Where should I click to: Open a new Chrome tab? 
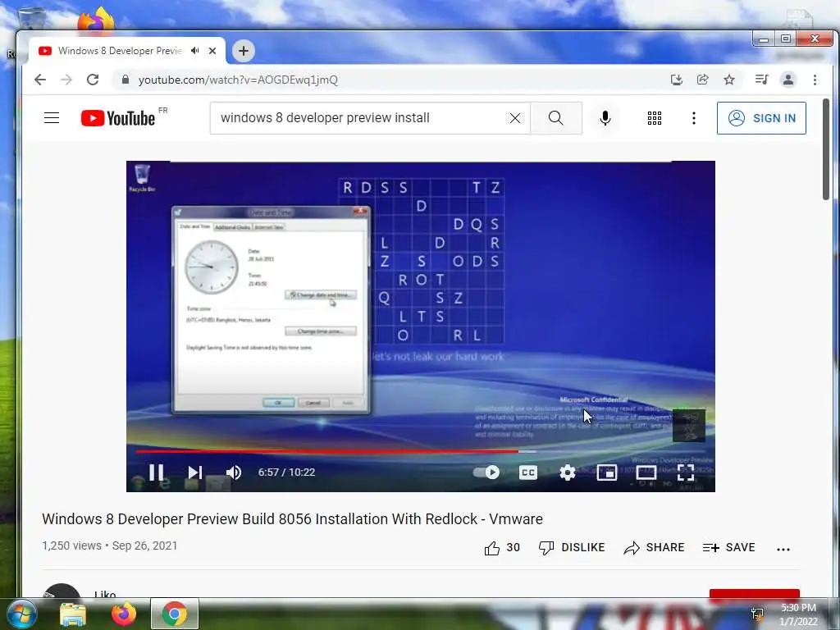click(x=244, y=51)
